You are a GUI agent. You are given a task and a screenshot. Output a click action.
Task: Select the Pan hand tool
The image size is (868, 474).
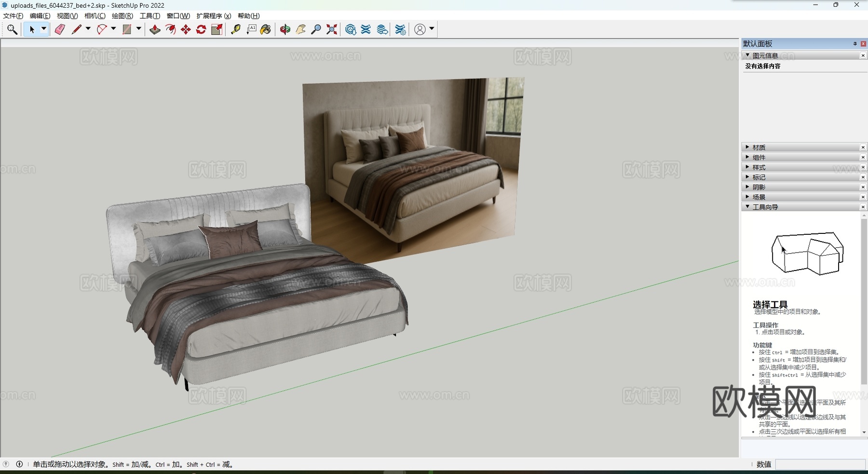300,29
